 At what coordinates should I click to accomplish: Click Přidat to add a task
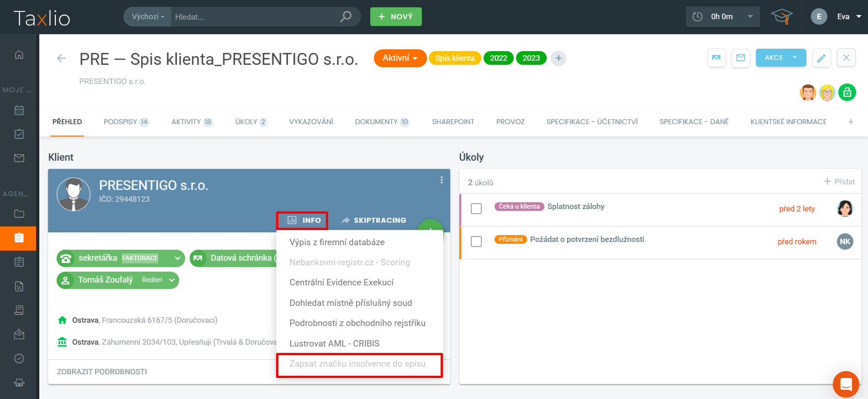839,182
